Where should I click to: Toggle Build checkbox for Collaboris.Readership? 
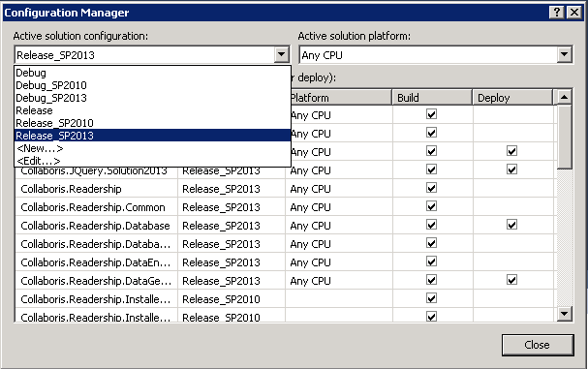click(x=432, y=188)
